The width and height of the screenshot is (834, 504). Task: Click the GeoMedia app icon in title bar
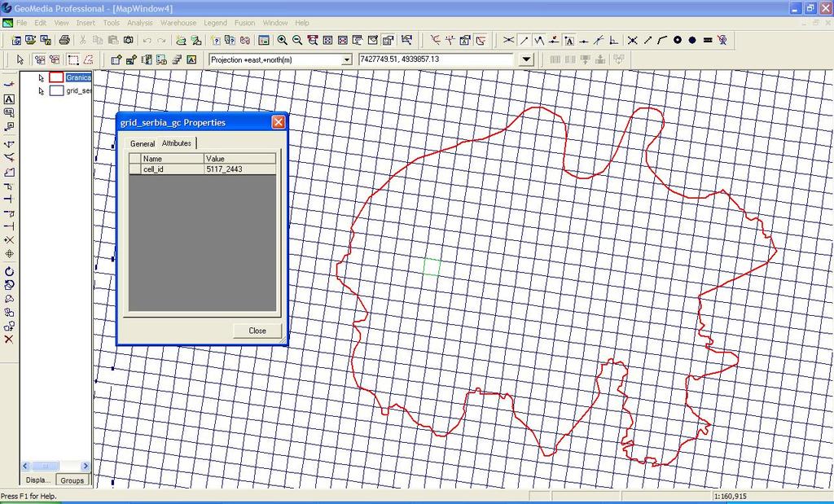[x=7, y=8]
